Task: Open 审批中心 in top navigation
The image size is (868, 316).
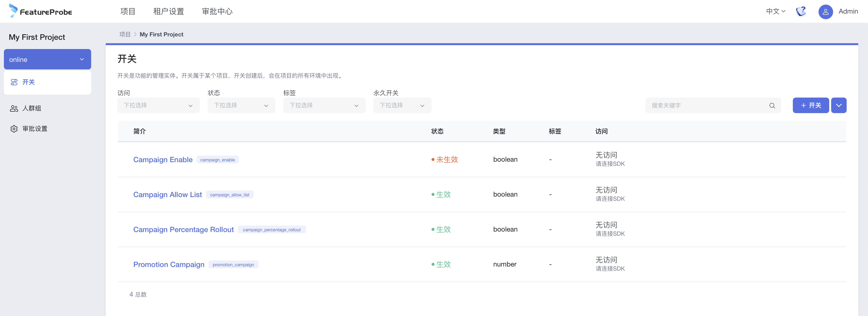Action: click(x=217, y=11)
